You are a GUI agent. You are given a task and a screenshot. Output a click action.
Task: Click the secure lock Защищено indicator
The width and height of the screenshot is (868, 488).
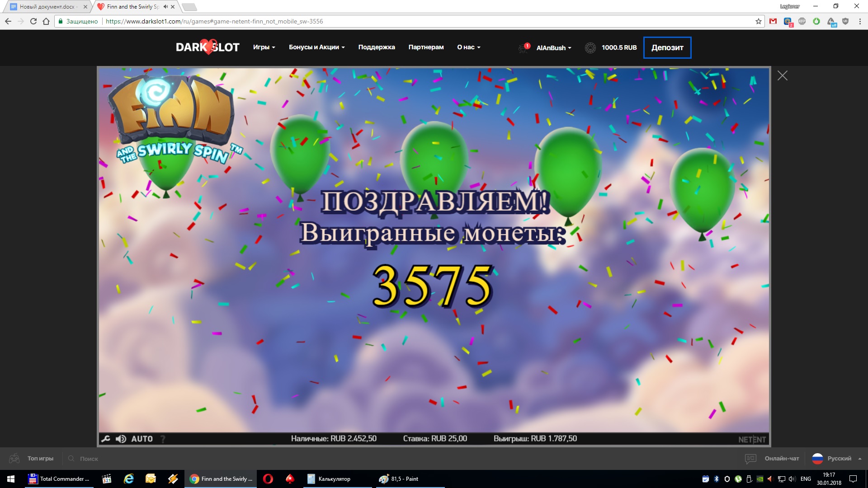pyautogui.click(x=78, y=21)
